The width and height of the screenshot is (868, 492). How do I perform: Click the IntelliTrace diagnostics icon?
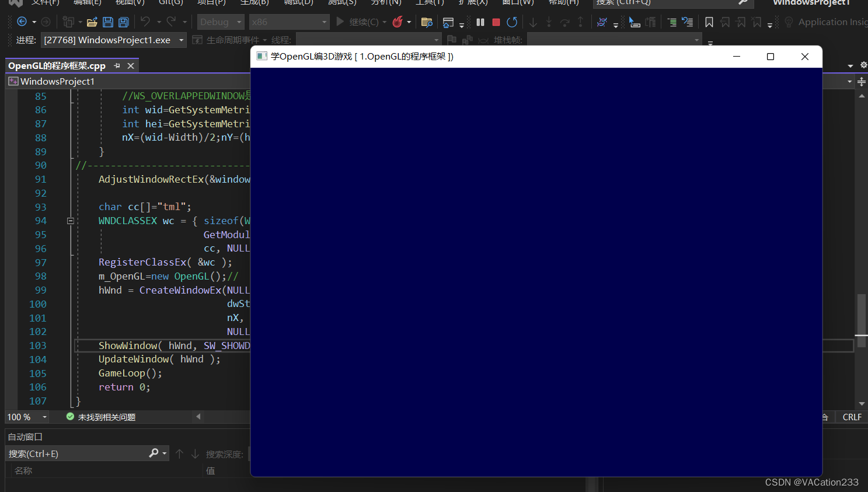(x=602, y=22)
